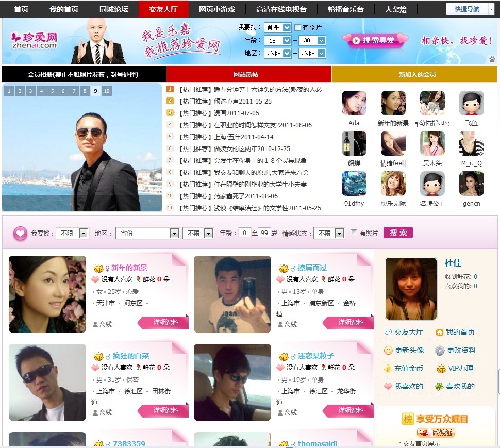Image resolution: width=500 pixels, height=448 pixels.
Task: Click the VIP badge next to 疯狂的白菜
Action: (98, 356)
